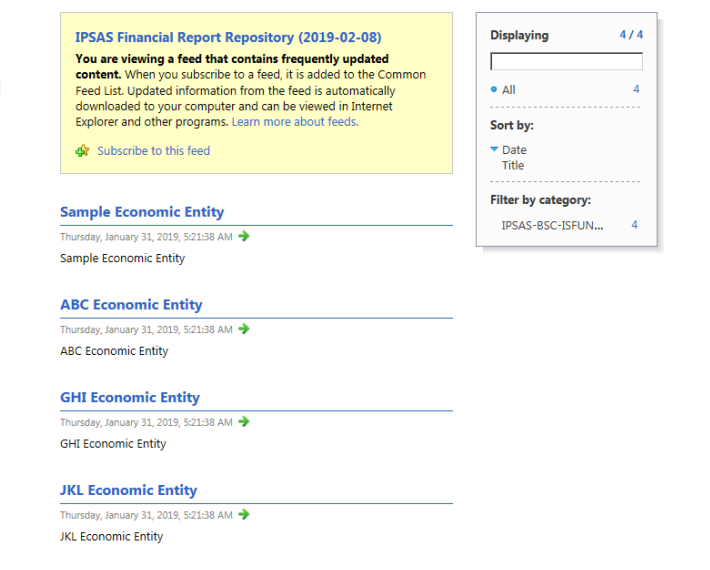Screen dimensions: 710x570
Task: Open the GHI Economic Entity heading link
Action: [x=130, y=398]
